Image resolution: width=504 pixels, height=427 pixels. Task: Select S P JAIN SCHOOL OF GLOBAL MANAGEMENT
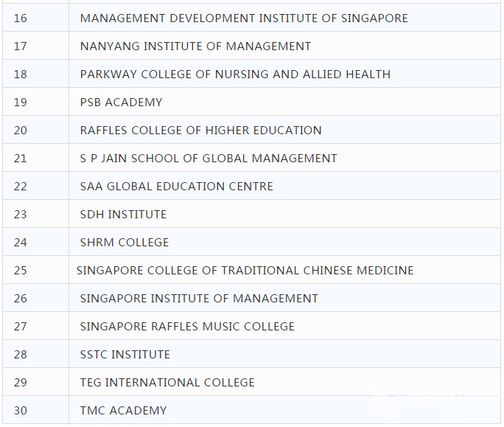click(209, 158)
